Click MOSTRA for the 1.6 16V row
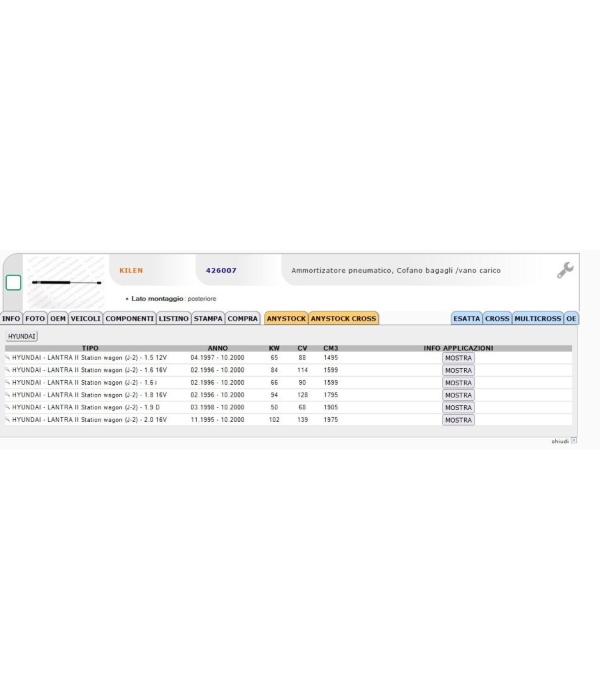The height and width of the screenshot is (700, 600). pyautogui.click(x=458, y=371)
